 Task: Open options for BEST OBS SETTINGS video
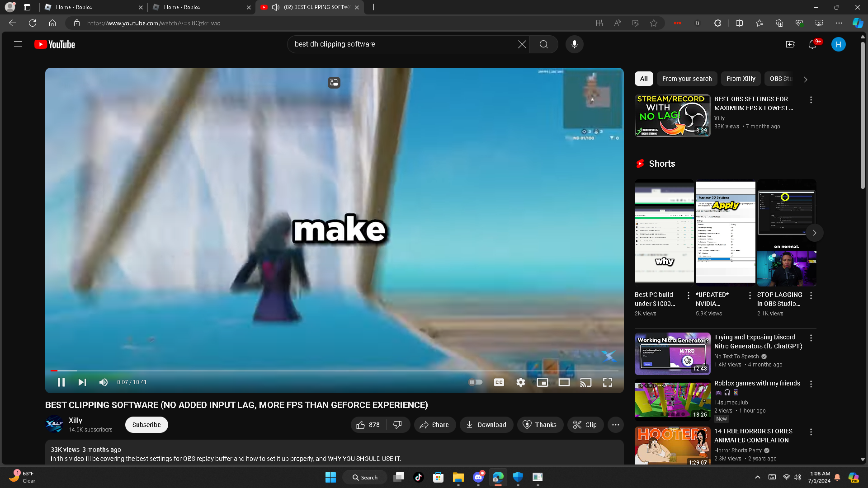coord(811,100)
